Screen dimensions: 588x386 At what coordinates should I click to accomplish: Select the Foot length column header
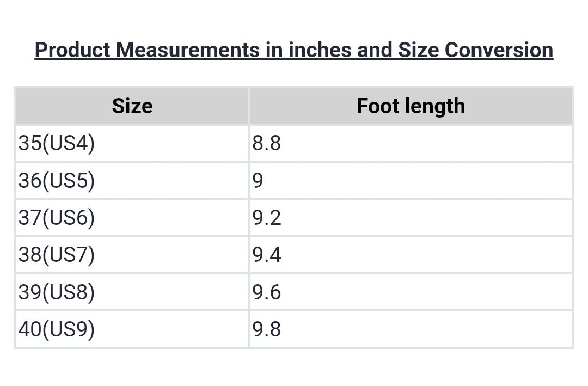(x=411, y=106)
